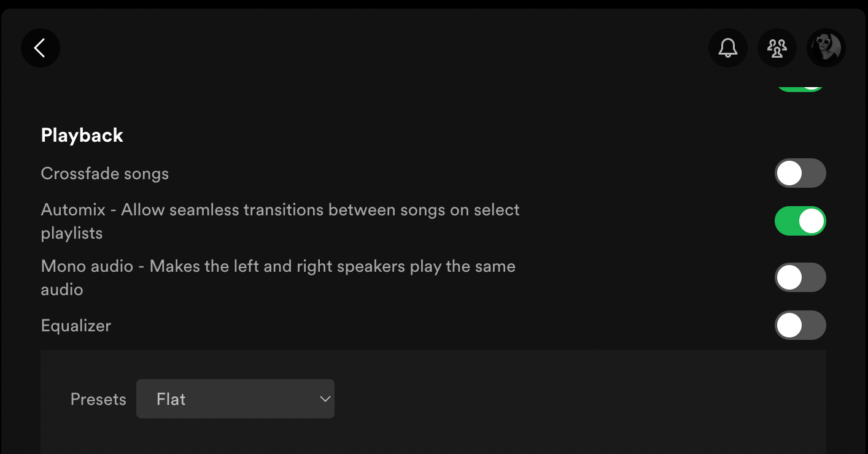Open the Presets dropdown showing Flat
868x454 pixels.
click(x=235, y=399)
